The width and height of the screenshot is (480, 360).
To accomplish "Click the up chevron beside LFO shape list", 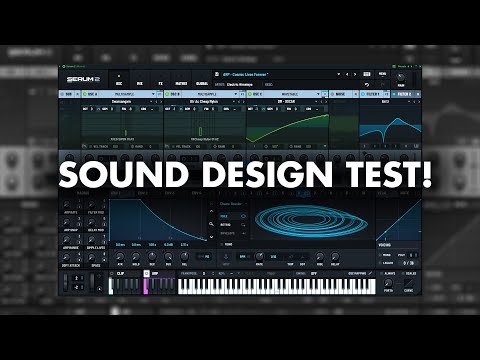I will [x=211, y=211].
